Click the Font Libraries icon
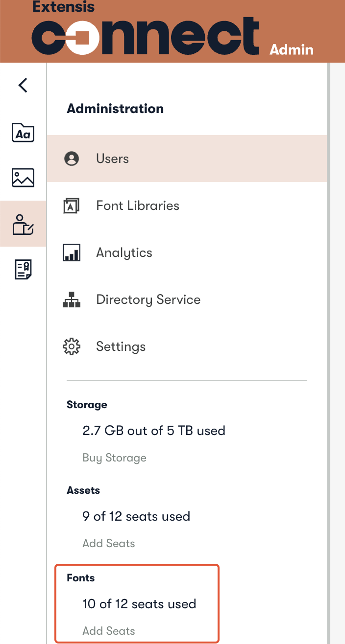 72,206
